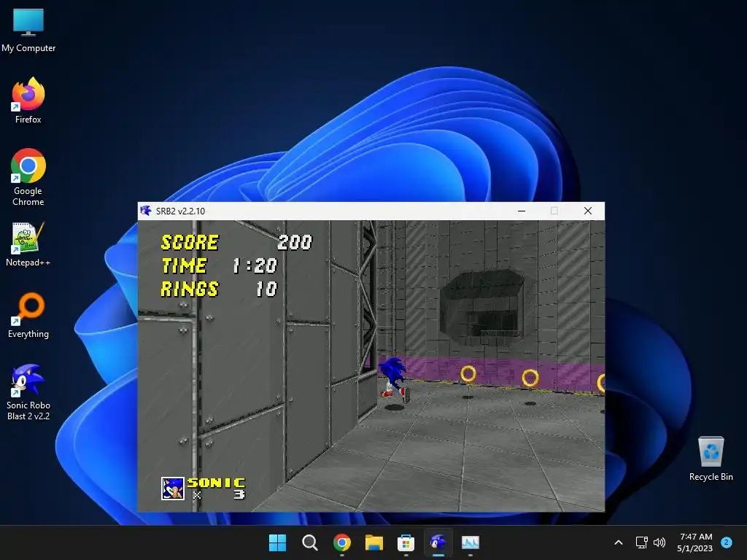
Task: Click the ring count value 10
Action: [266, 289]
